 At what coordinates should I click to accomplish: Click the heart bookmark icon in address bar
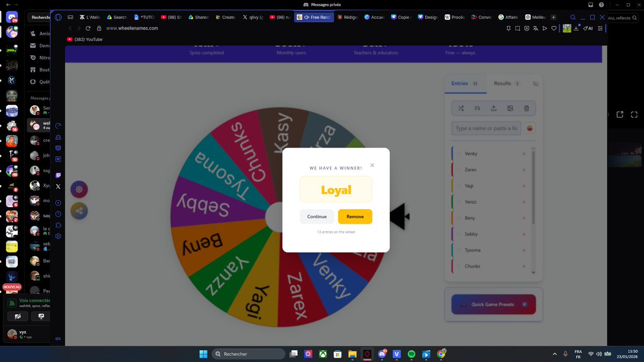pyautogui.click(x=554, y=28)
